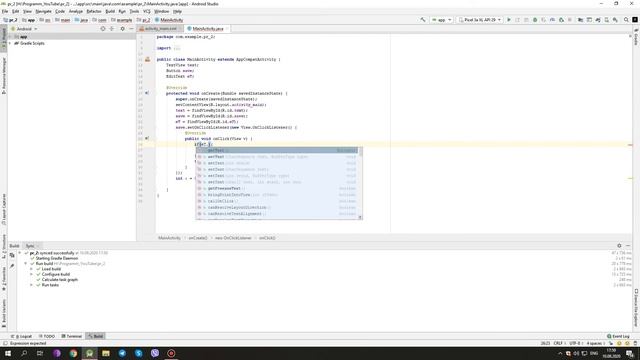Click the Debug app bug icon
The width and height of the screenshot is (640, 360).
tap(535, 20)
